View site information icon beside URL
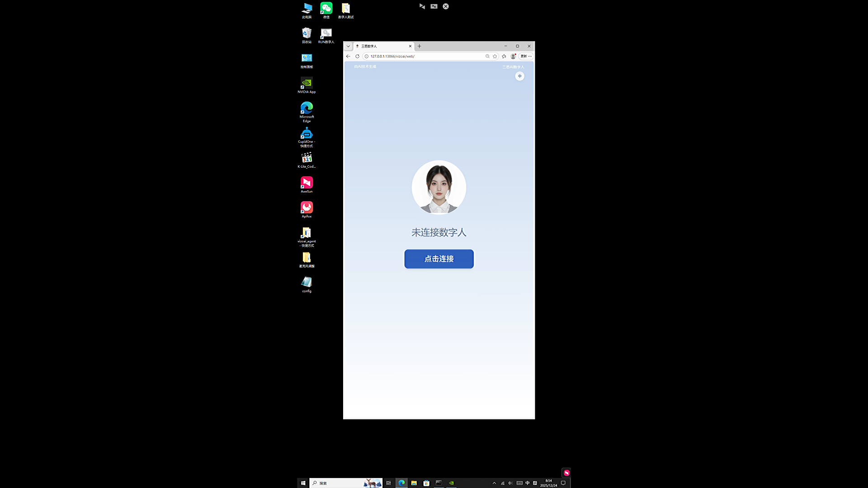The image size is (868, 488). pos(367,56)
